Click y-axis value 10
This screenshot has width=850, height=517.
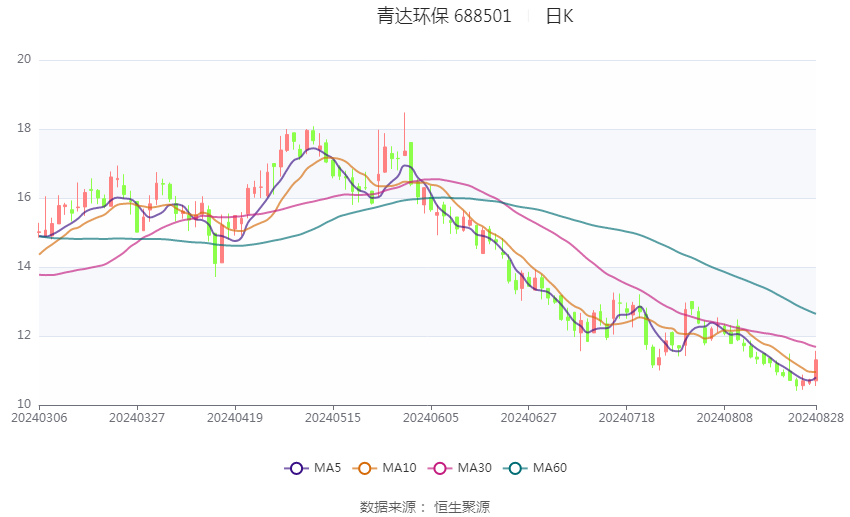click(x=24, y=404)
